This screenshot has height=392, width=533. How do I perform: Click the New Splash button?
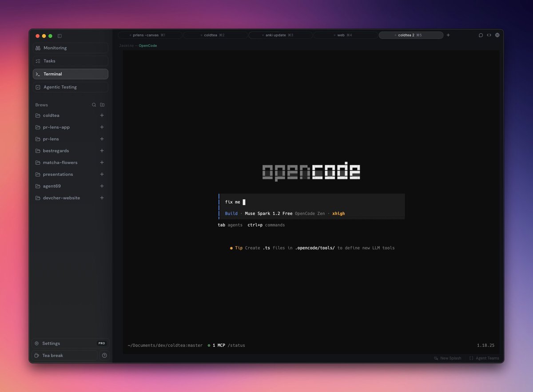click(448, 358)
